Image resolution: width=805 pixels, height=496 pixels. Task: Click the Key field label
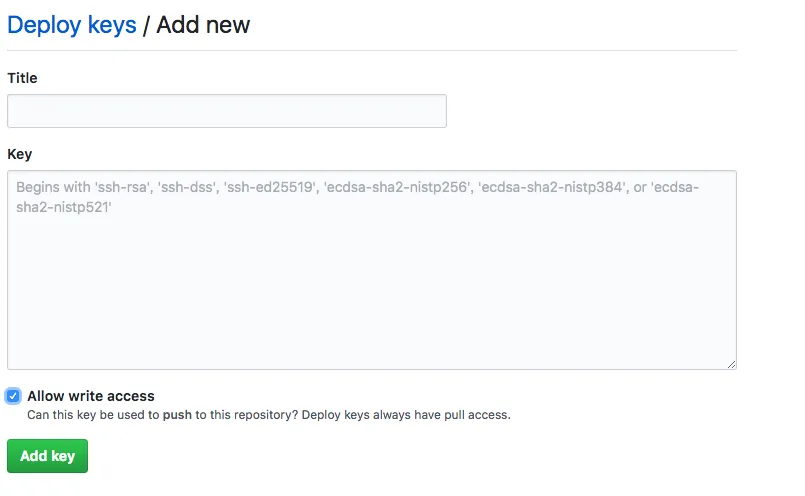[x=19, y=154]
